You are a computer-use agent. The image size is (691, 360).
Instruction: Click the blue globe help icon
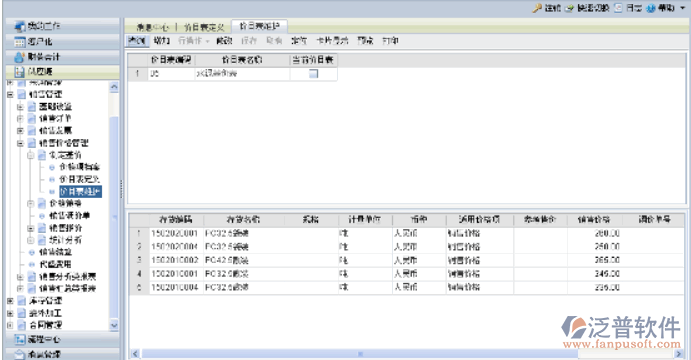point(651,8)
